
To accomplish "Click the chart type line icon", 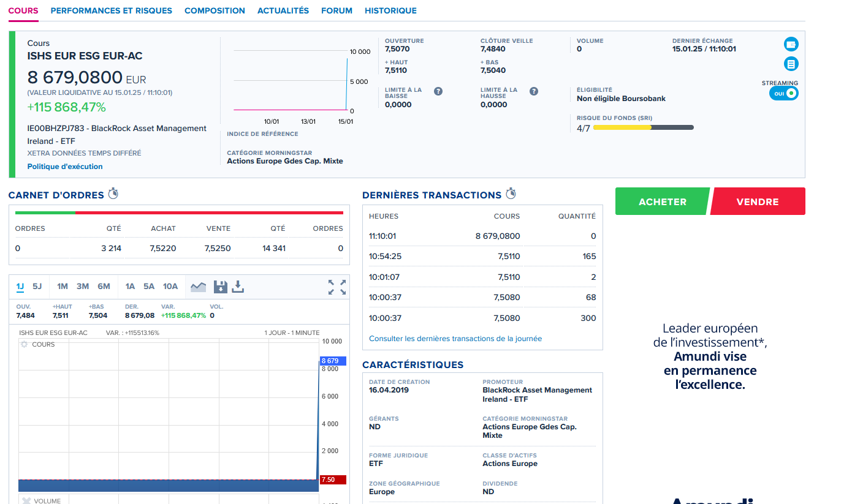I will click(x=198, y=287).
